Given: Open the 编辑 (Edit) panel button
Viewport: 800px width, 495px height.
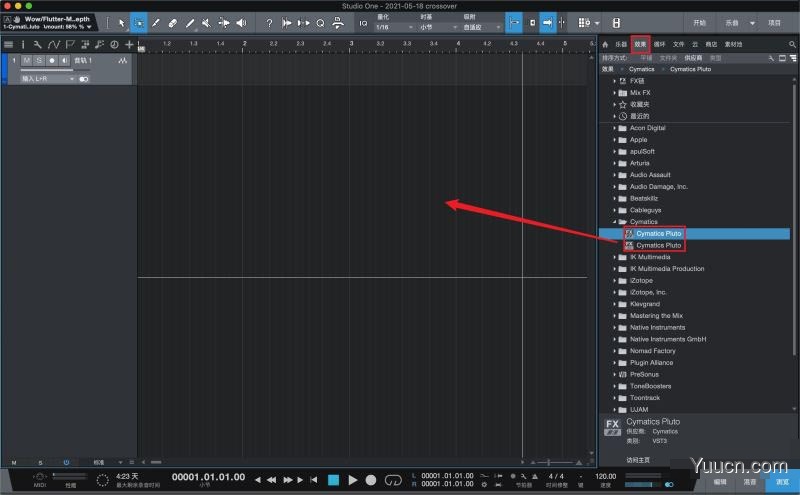Looking at the screenshot, I should pyautogui.click(x=720, y=482).
